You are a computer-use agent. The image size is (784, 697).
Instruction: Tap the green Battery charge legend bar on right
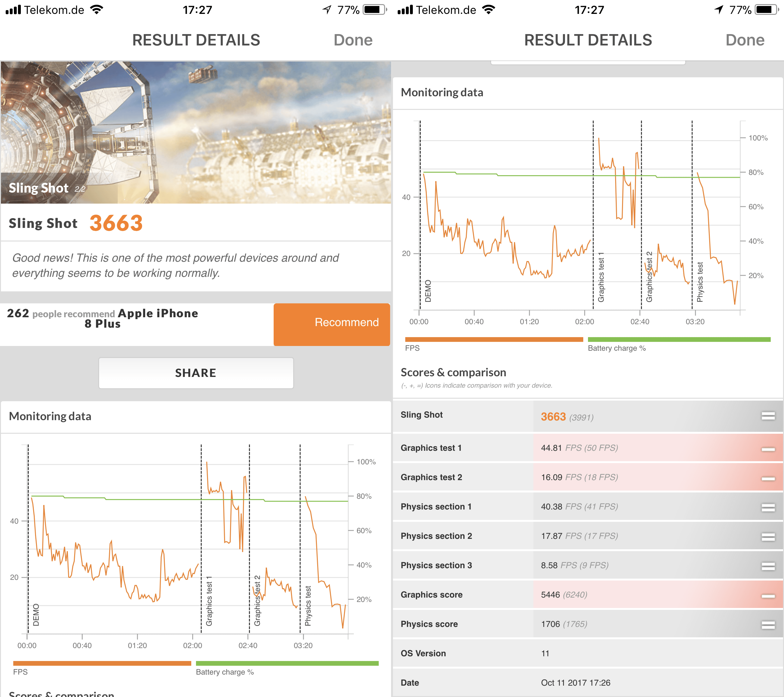point(679,339)
